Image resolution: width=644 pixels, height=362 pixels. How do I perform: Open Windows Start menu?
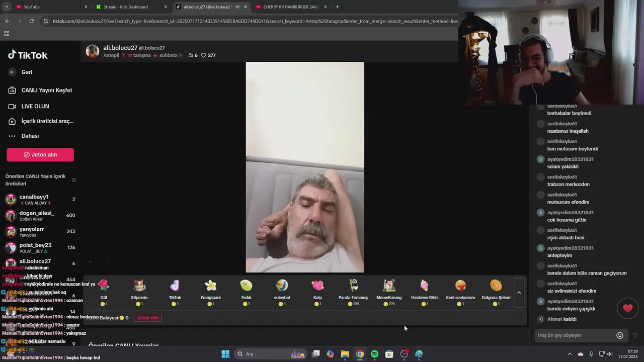click(225, 354)
